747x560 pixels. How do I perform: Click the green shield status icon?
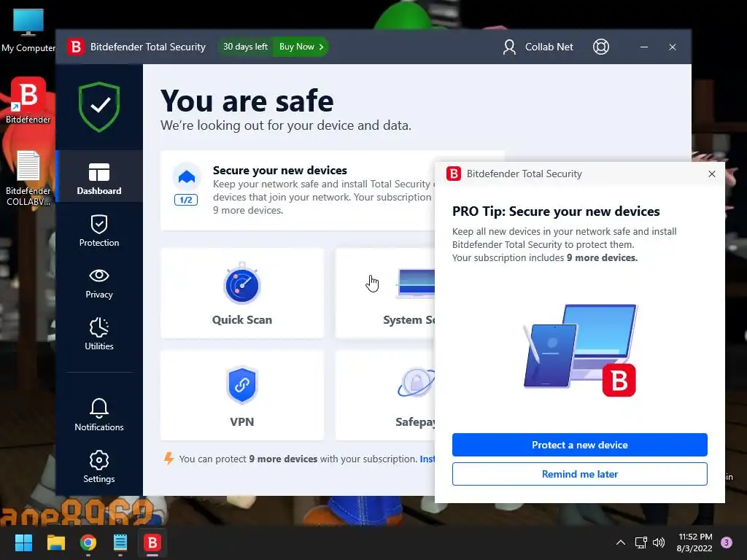(99, 106)
